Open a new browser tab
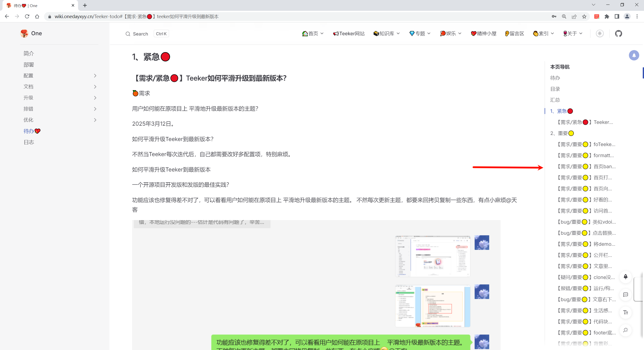 coord(85,5)
